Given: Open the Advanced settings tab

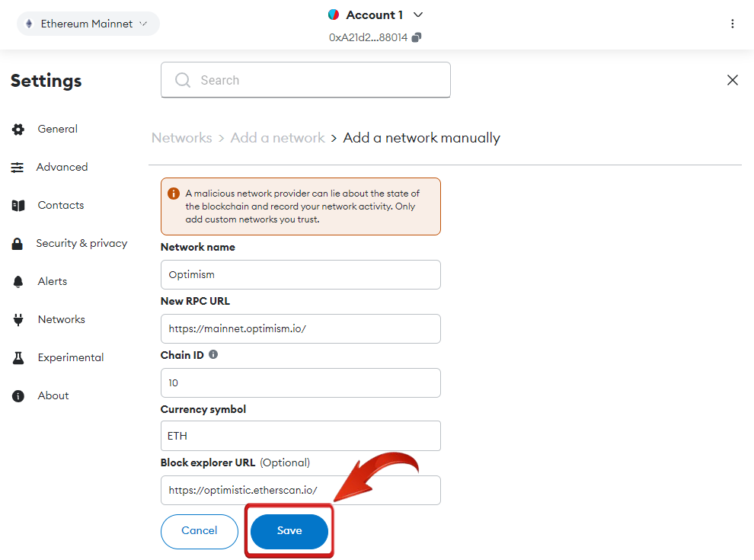Looking at the screenshot, I should (62, 167).
